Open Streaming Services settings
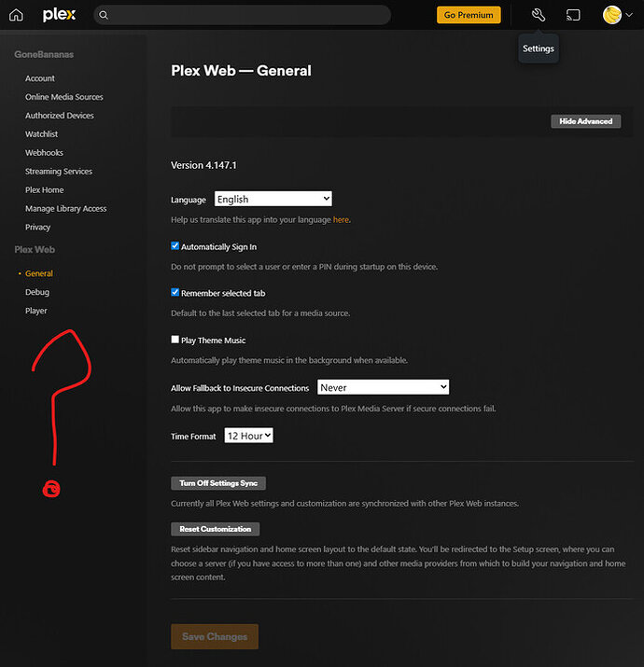 click(59, 172)
